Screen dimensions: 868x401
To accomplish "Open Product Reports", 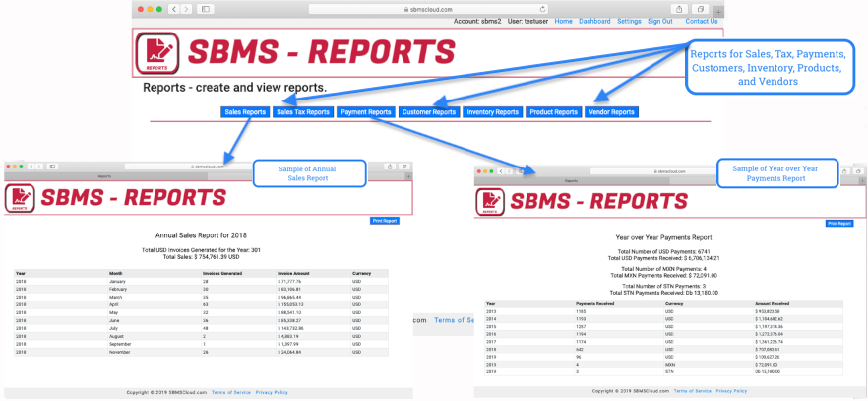I will (553, 112).
